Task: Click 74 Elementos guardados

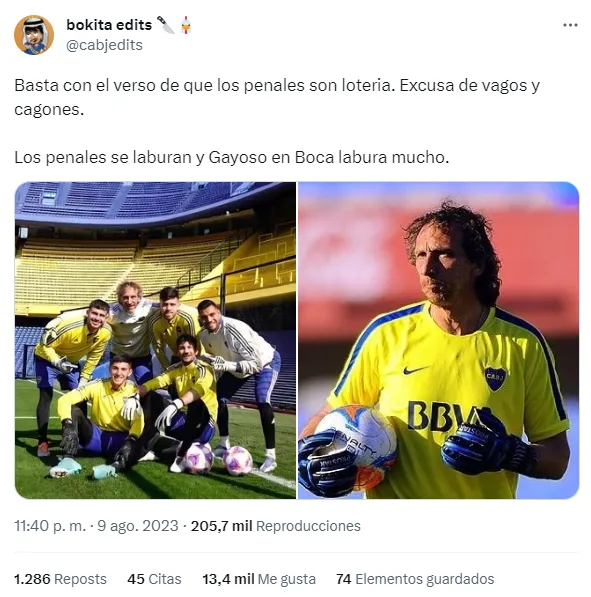Action: [x=415, y=579]
